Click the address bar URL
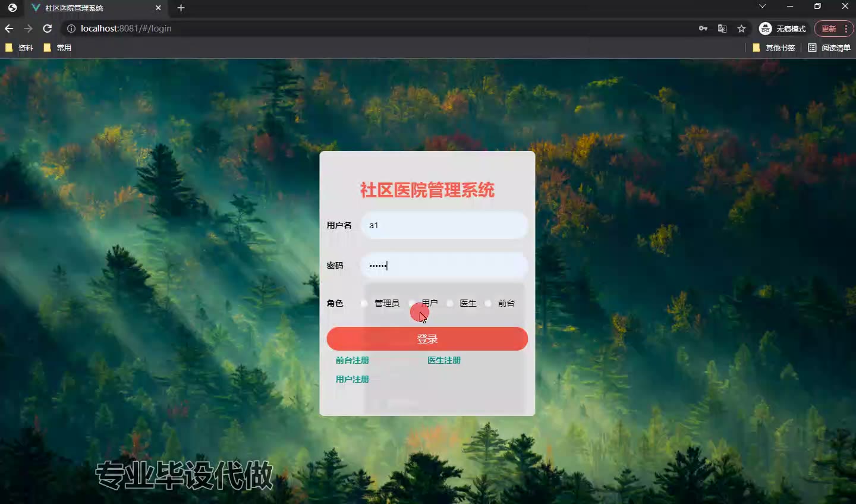This screenshot has width=856, height=504. pyautogui.click(x=126, y=29)
